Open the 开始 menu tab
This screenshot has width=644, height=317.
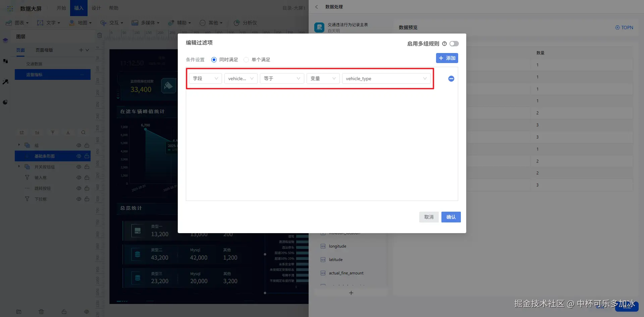pyautogui.click(x=61, y=8)
